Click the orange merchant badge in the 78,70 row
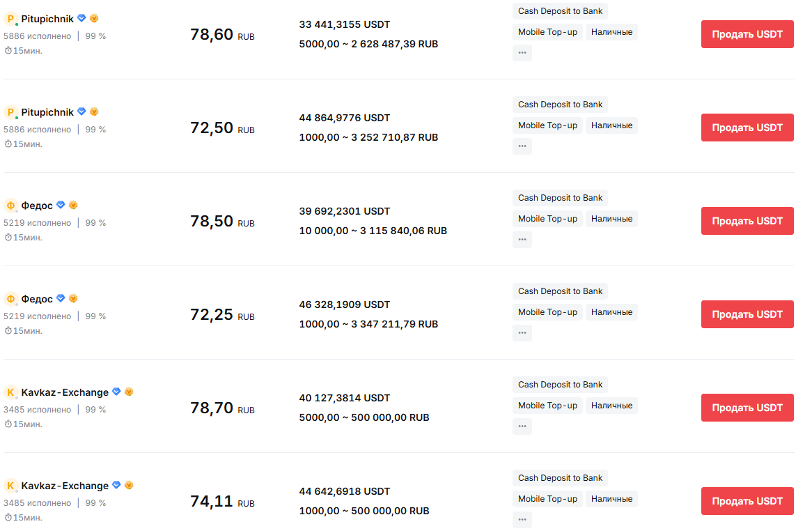Viewport: 812px width, 531px height. coord(129,392)
